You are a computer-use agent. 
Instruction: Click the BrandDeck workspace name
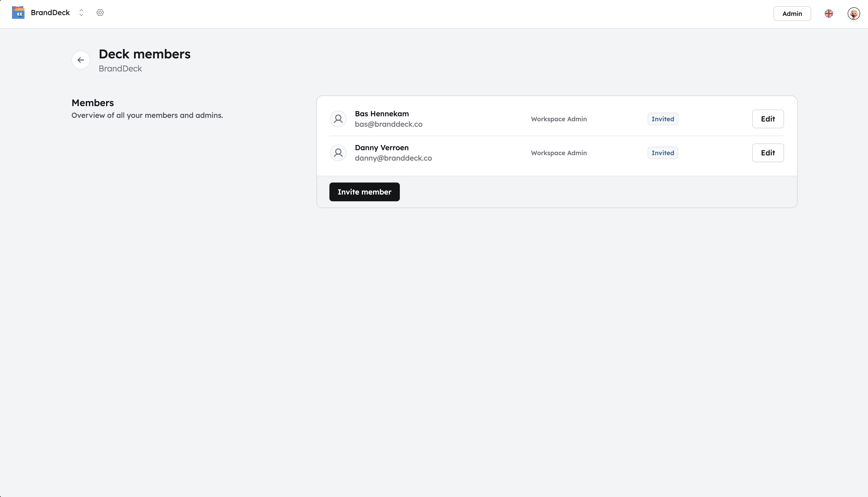click(x=50, y=13)
